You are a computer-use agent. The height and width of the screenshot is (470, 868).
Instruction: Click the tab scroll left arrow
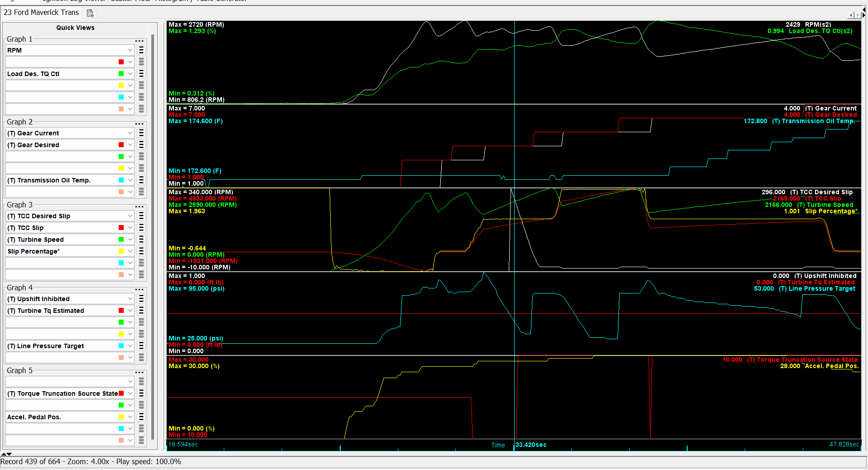(851, 15)
